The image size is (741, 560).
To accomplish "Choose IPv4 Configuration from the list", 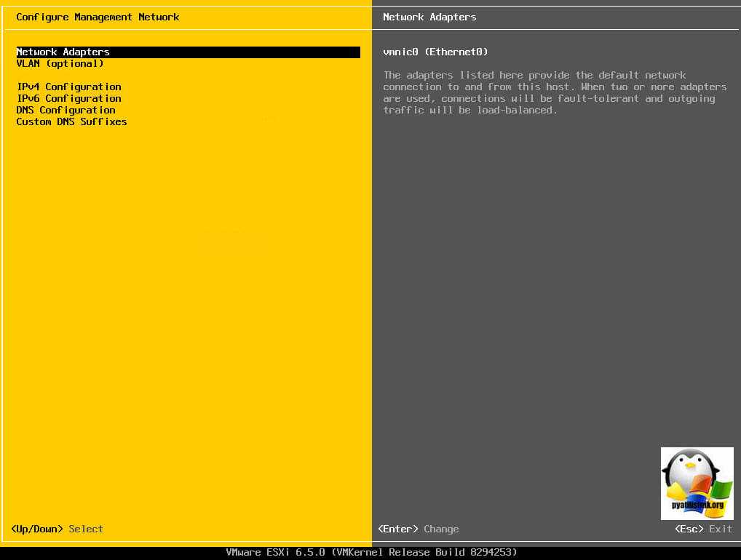I will point(68,87).
